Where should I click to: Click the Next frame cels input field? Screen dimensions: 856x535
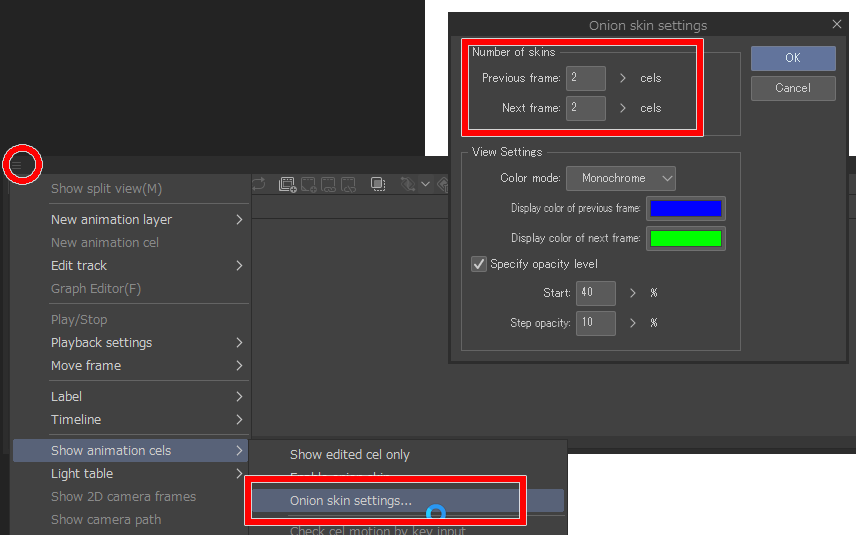[586, 108]
